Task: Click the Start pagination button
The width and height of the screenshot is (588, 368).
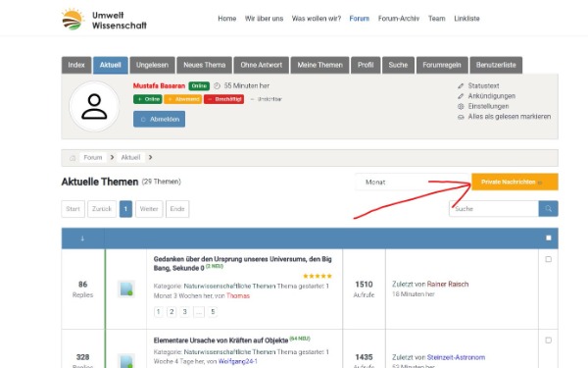Action: point(73,209)
